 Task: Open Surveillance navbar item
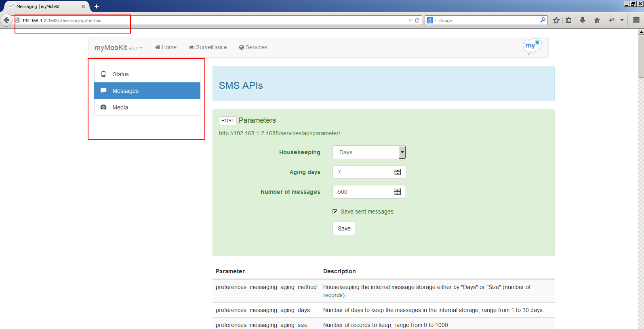[208, 47]
